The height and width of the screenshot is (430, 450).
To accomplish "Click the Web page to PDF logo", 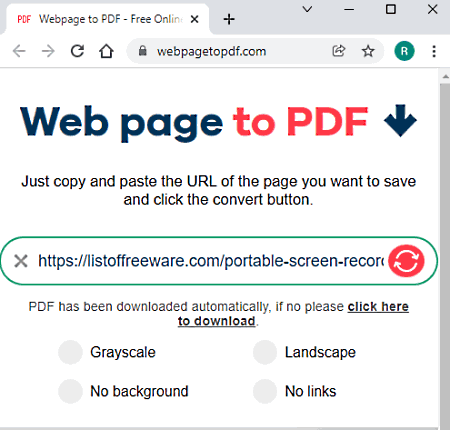I will (219, 123).
